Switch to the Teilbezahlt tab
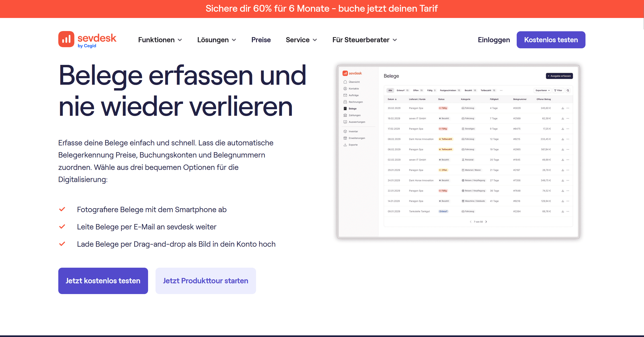 [488, 90]
